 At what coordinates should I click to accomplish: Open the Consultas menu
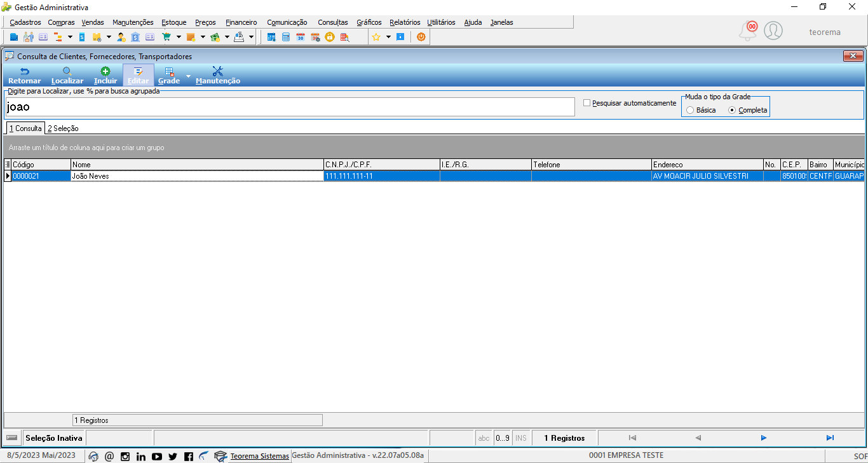[x=333, y=22]
